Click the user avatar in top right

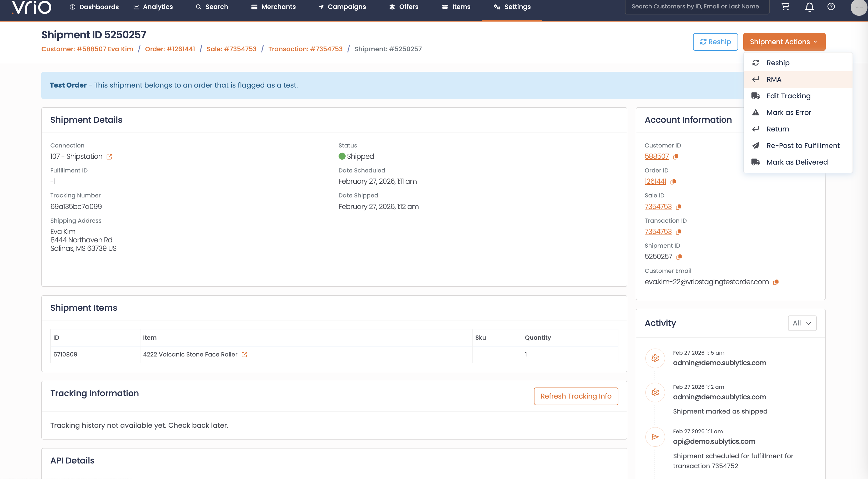pos(858,7)
